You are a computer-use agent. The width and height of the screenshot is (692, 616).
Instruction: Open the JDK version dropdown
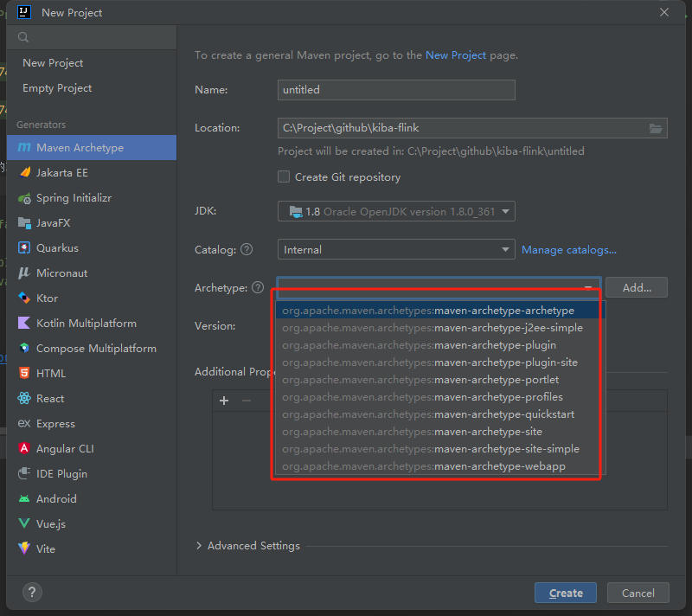coord(396,211)
